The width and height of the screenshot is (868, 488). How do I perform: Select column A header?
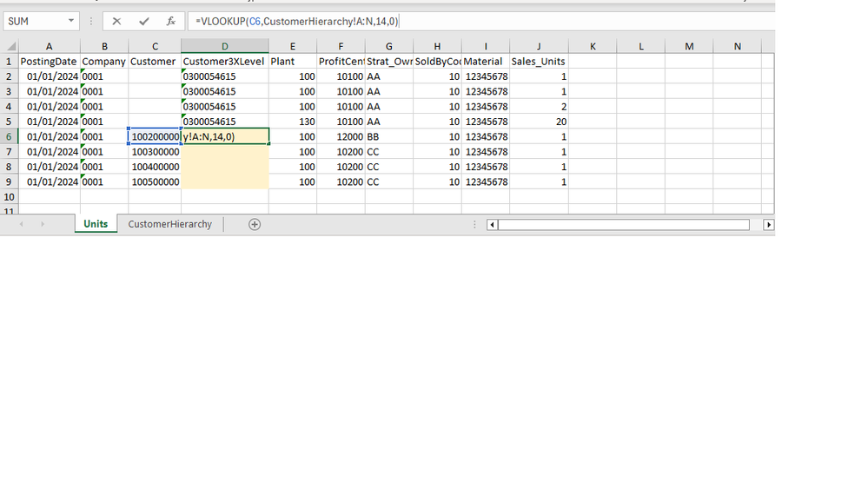(x=50, y=47)
